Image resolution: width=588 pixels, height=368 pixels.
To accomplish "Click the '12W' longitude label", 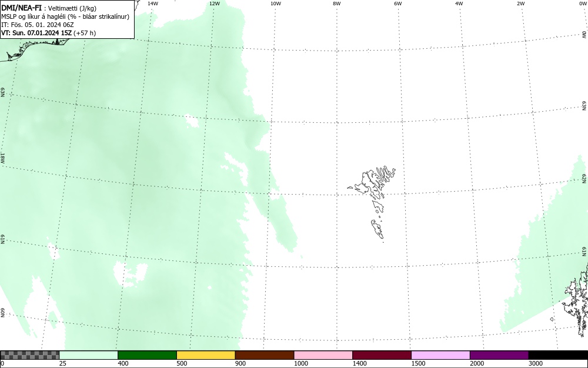I will pos(215,4).
